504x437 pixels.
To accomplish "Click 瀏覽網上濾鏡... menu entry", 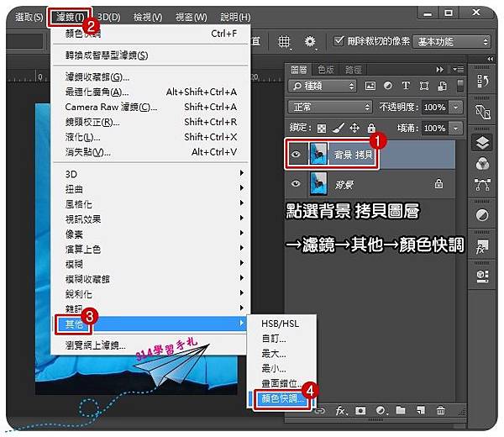I will pos(150,345).
